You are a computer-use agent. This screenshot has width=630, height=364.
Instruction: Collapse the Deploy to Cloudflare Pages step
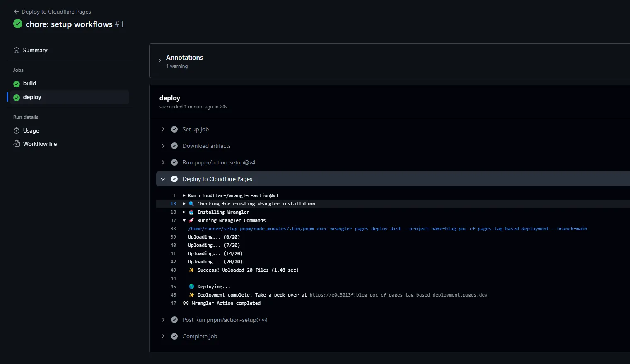pos(163,179)
